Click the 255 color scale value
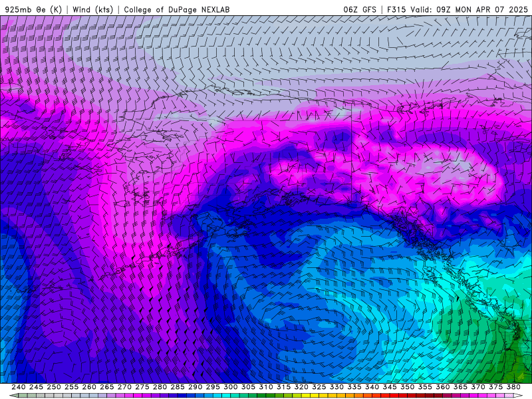Screen dimensions: 532x399 [x=71, y=387]
